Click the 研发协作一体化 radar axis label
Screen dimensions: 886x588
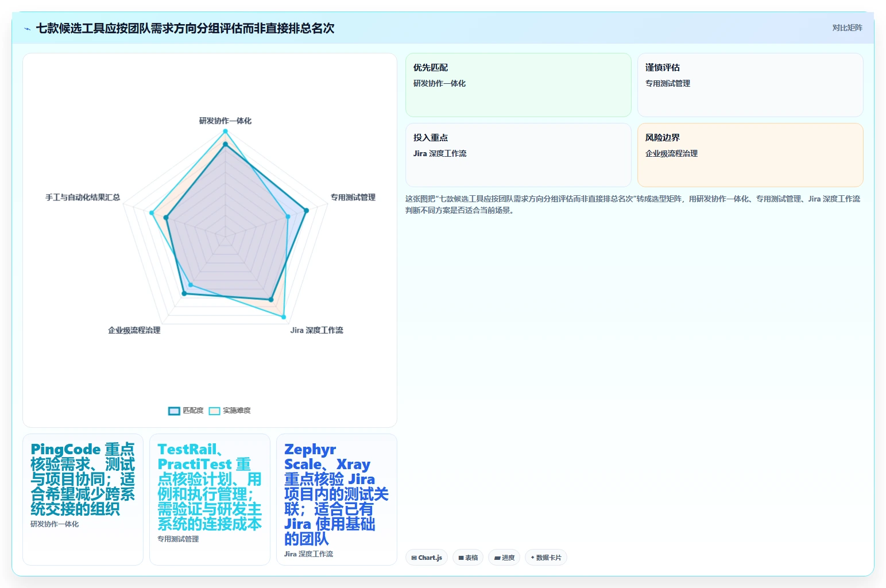click(x=225, y=121)
